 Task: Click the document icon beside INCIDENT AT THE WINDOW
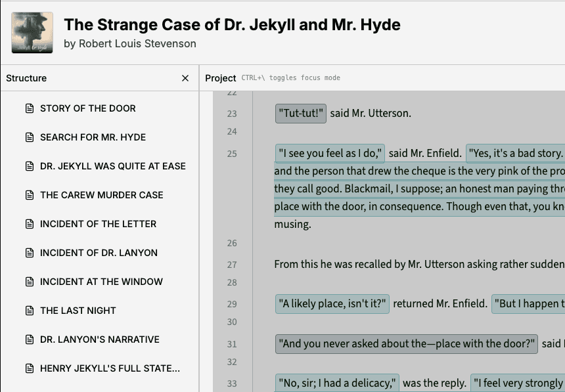coord(28,282)
